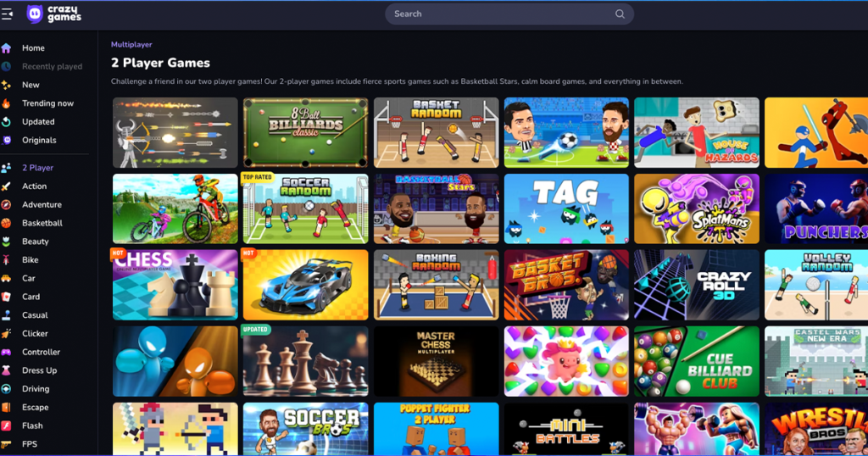Open the Multiplayer breadcrumb link
The height and width of the screenshot is (456, 868).
tap(131, 44)
